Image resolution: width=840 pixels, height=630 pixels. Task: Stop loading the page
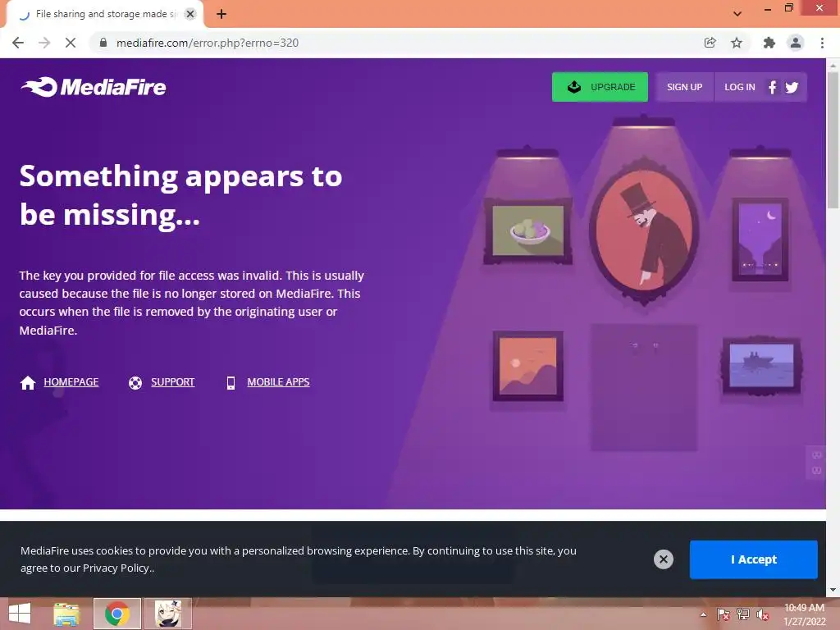[71, 43]
